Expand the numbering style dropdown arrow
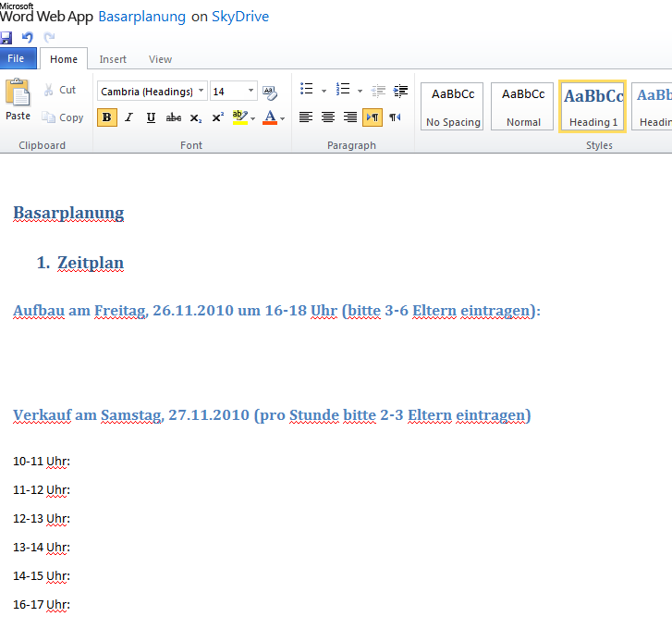672x629 pixels. (360, 91)
